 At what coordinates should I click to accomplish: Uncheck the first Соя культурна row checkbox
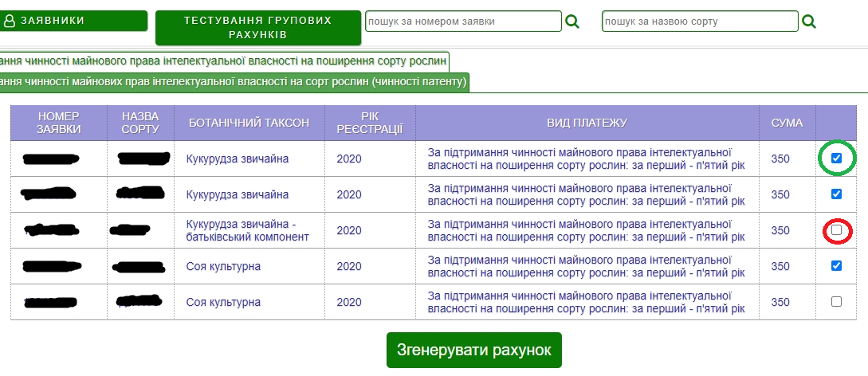click(836, 266)
